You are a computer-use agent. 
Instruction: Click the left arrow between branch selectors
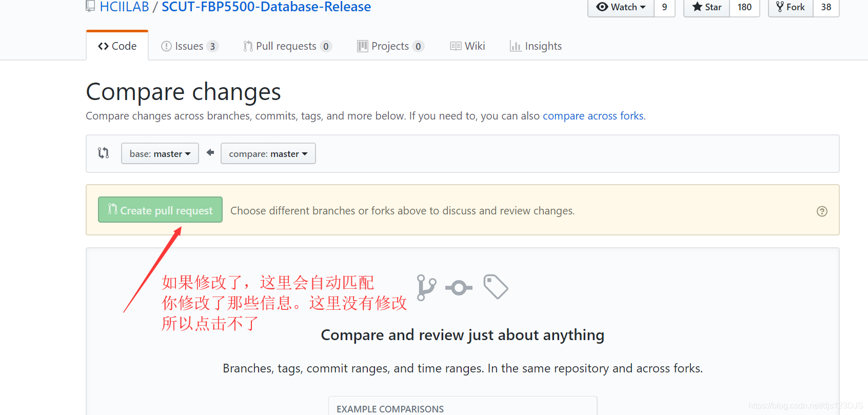pyautogui.click(x=210, y=152)
